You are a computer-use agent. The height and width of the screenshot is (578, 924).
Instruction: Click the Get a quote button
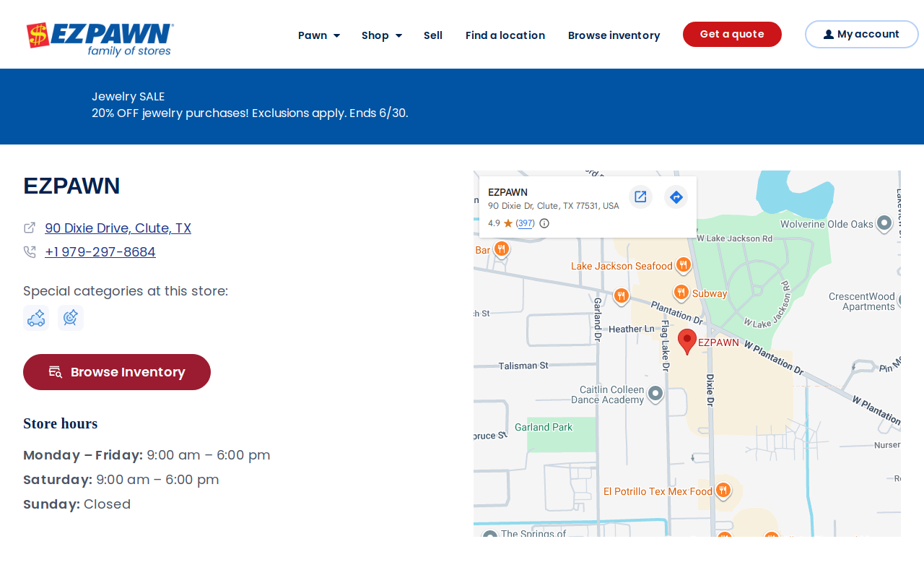pyautogui.click(x=732, y=34)
